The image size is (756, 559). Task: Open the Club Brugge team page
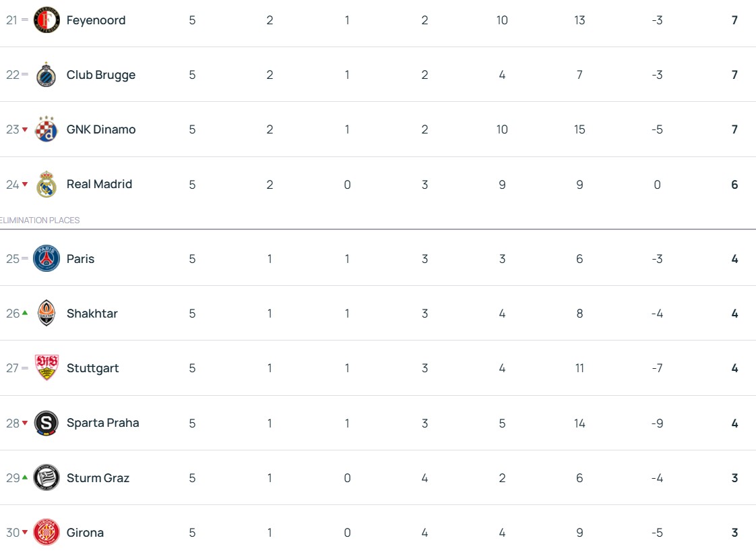pyautogui.click(x=101, y=75)
